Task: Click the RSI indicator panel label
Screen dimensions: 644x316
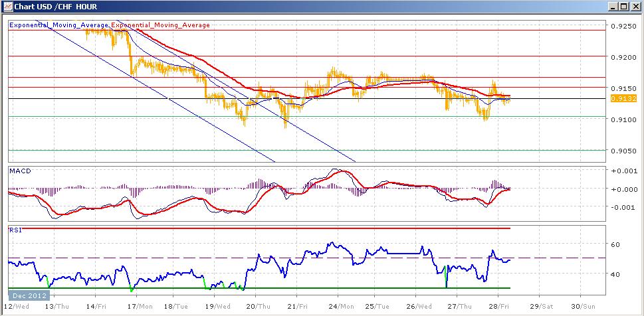Action: 15,230
